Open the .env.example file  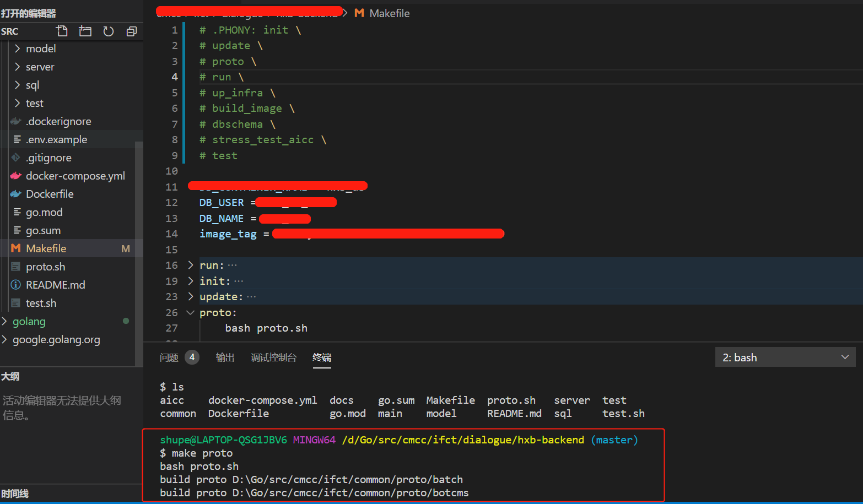[x=56, y=139]
